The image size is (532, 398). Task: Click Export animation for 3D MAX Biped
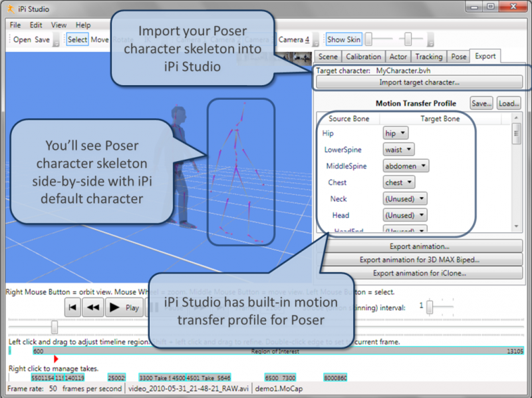click(420, 260)
